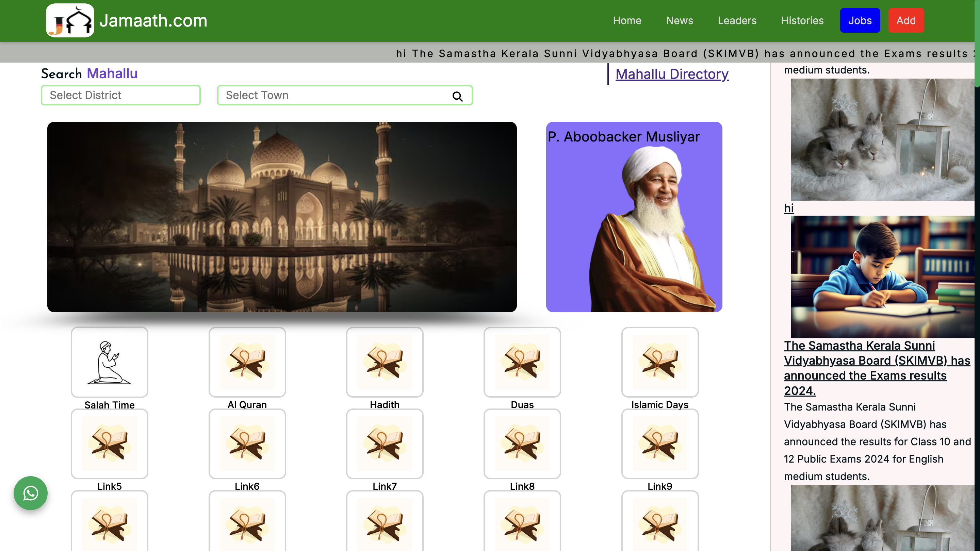Click the search magnifier icon
This screenshot has height=551, width=980.
(457, 96)
